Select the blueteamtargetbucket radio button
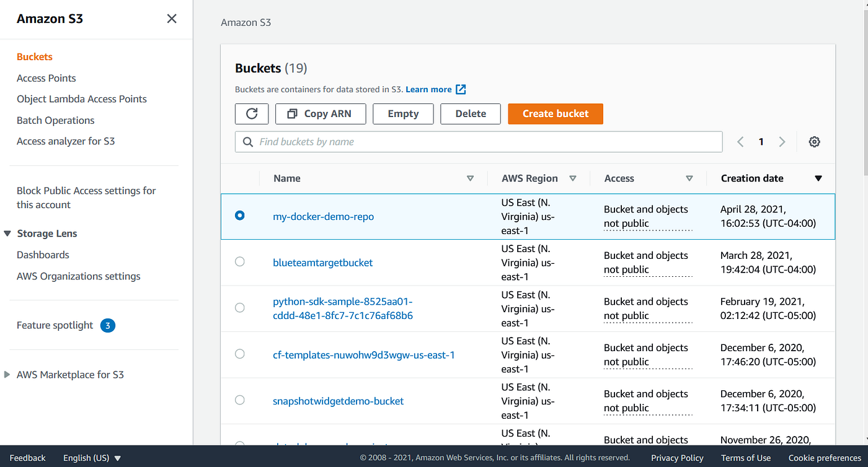 pos(240,261)
